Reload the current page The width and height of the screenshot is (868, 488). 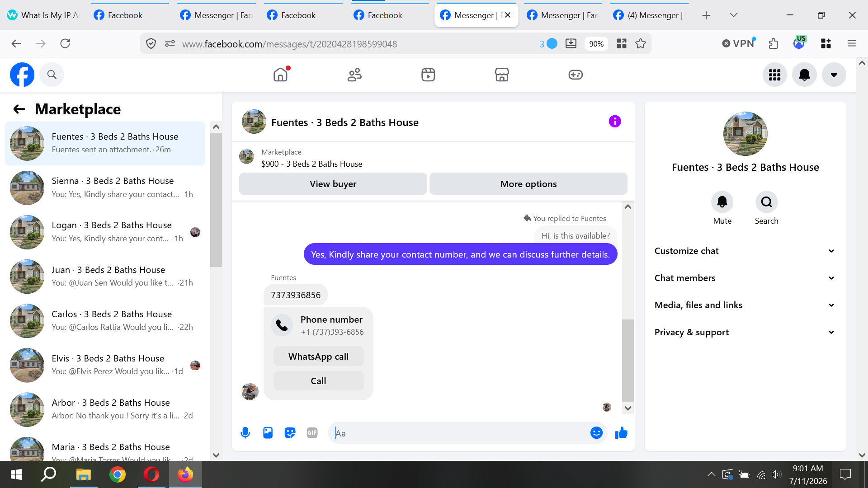click(x=65, y=43)
